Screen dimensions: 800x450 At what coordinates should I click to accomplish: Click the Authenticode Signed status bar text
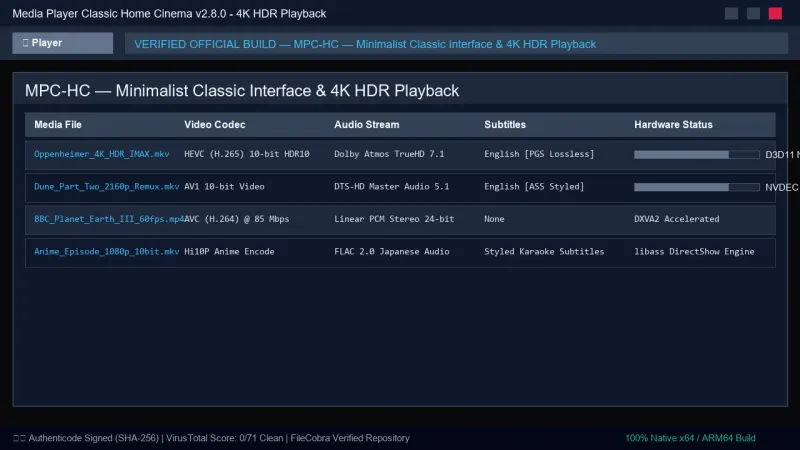[211, 438]
